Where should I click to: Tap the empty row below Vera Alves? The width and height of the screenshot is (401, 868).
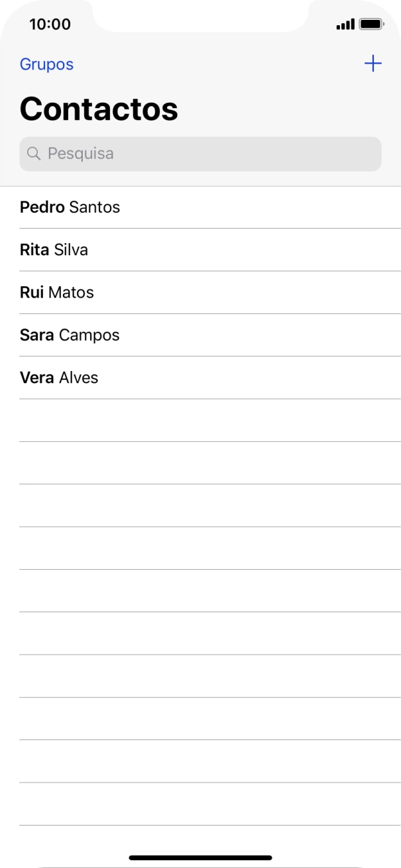click(x=199, y=420)
